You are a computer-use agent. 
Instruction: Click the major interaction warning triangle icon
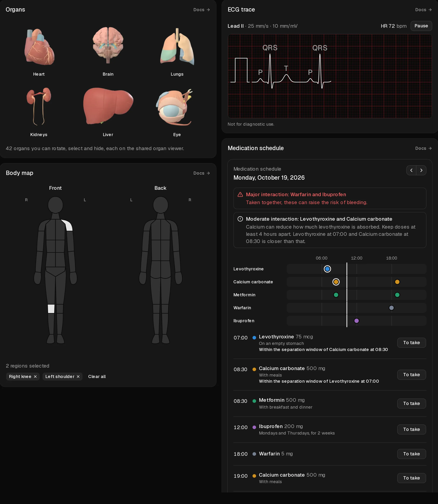click(240, 194)
